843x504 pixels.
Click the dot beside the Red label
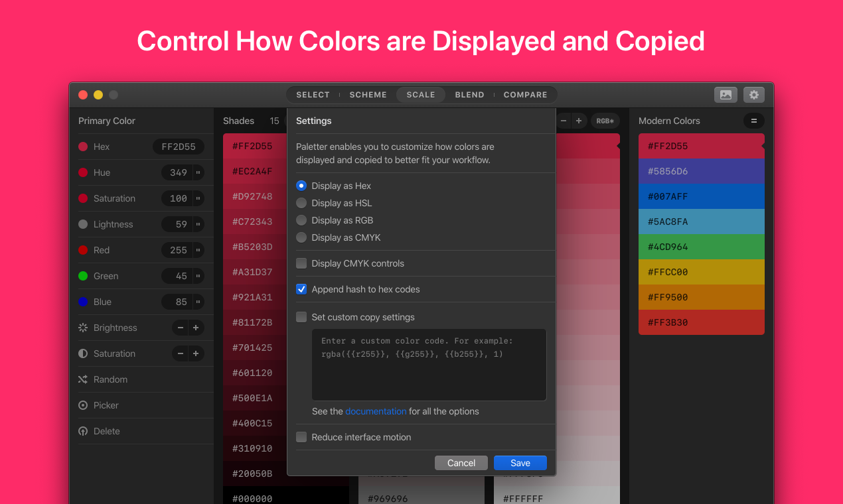click(x=83, y=250)
